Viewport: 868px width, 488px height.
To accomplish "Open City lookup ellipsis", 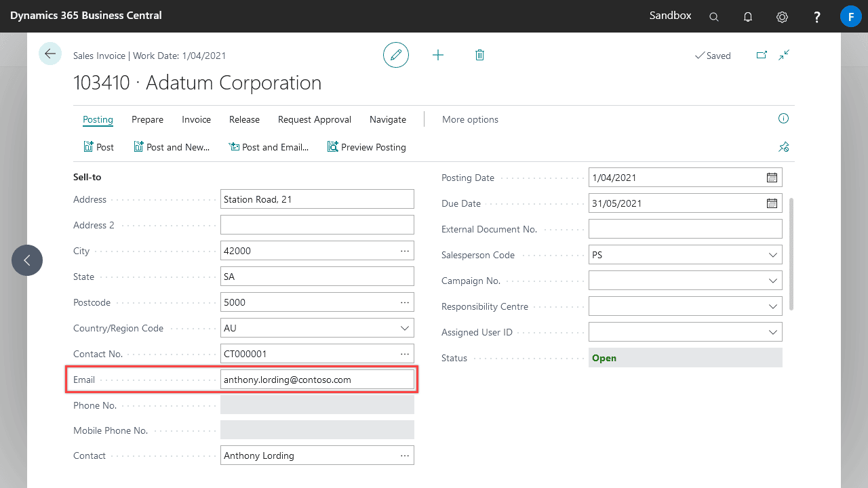I will coord(405,251).
